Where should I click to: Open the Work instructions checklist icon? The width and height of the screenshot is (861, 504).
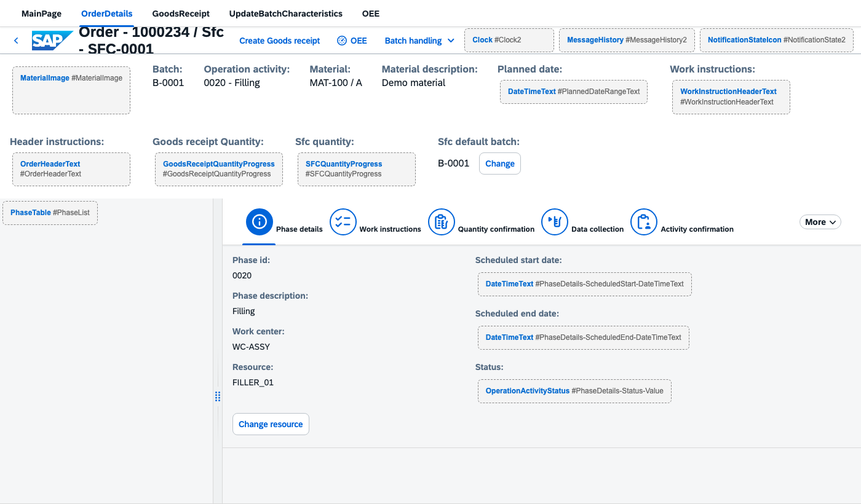point(343,222)
